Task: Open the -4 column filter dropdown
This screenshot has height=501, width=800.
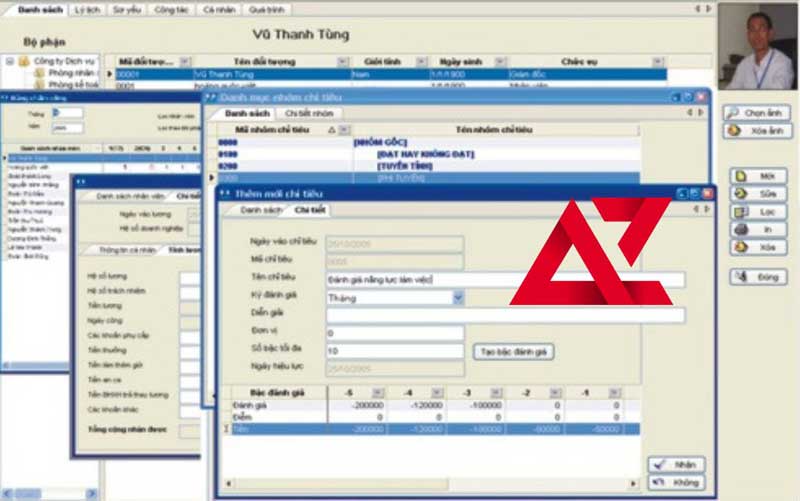Action: click(x=437, y=392)
